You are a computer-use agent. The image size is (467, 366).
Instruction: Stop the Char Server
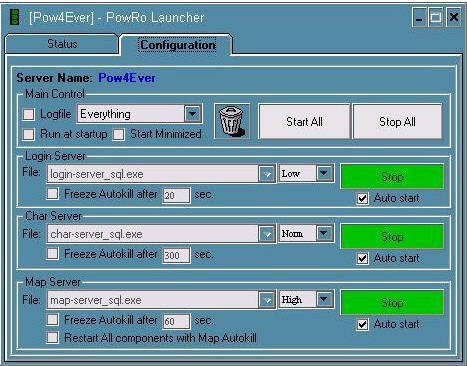point(392,236)
